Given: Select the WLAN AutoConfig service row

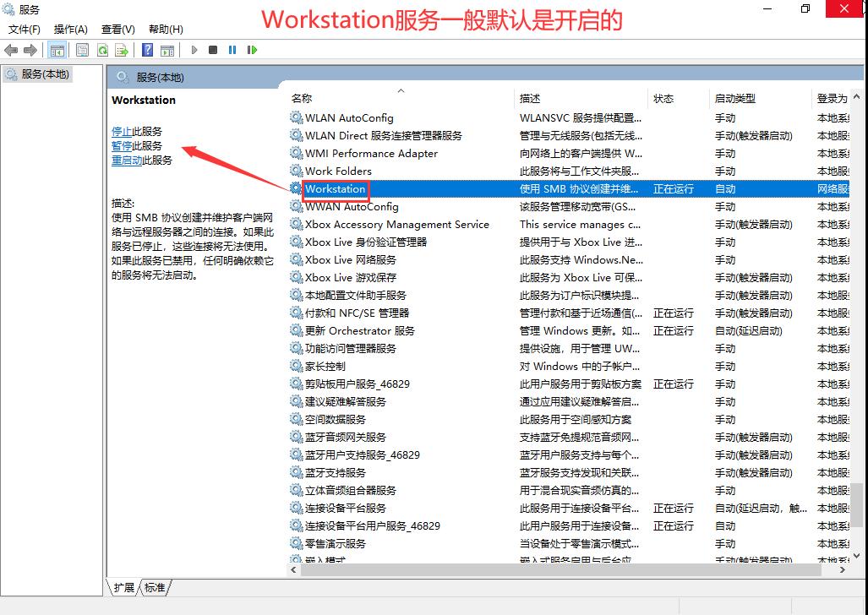Looking at the screenshot, I should (x=355, y=117).
